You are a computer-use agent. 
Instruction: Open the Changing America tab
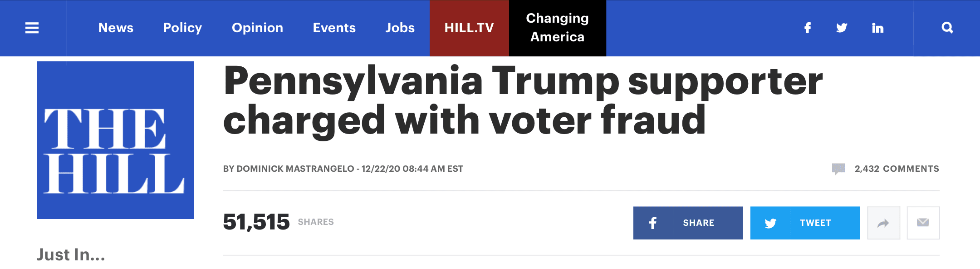pos(557,28)
